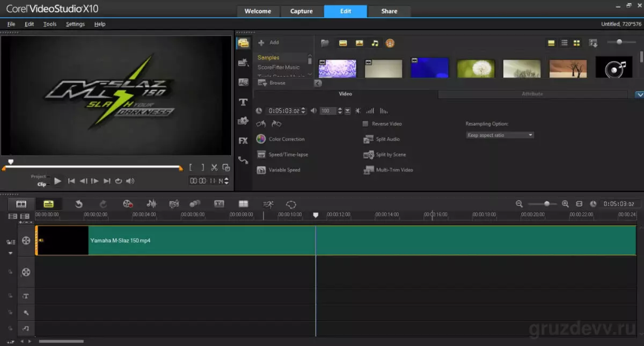Click the redo arrow in timeline toolbar
The height and width of the screenshot is (346, 644).
(104, 204)
